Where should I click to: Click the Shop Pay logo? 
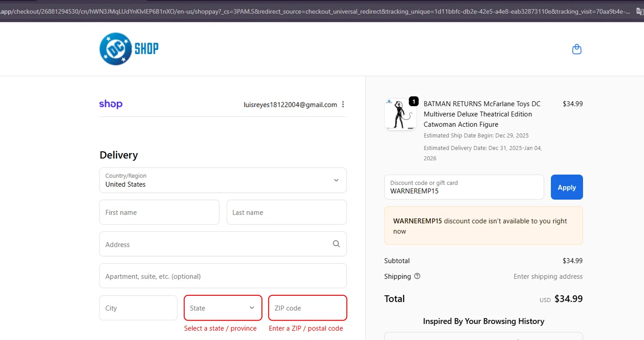(x=111, y=104)
